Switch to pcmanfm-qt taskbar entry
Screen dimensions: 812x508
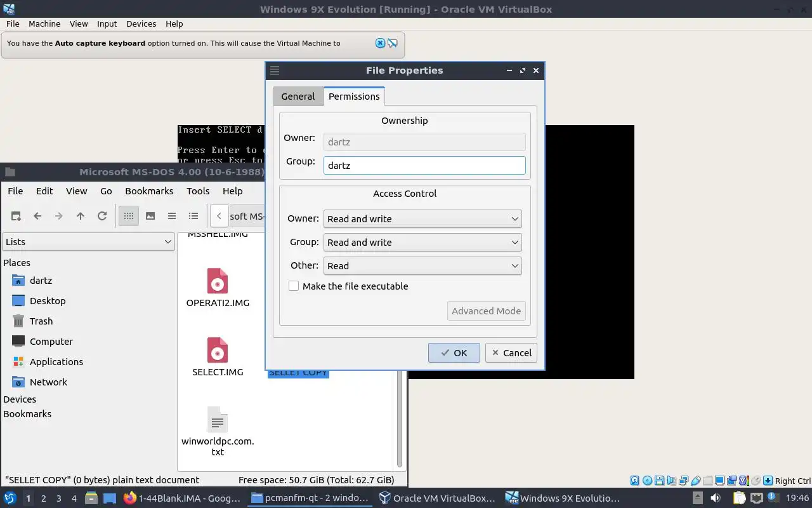coord(310,498)
